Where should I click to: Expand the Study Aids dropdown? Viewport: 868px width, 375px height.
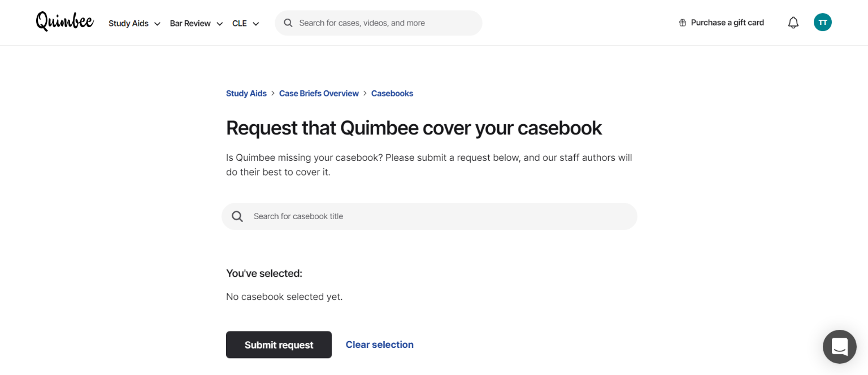tap(134, 23)
